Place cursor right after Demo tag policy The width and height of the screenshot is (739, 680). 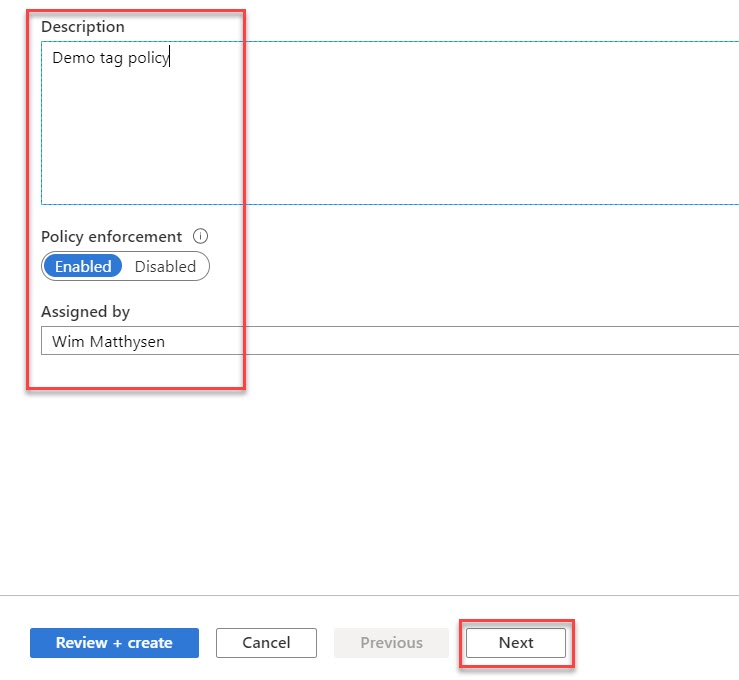pos(171,58)
